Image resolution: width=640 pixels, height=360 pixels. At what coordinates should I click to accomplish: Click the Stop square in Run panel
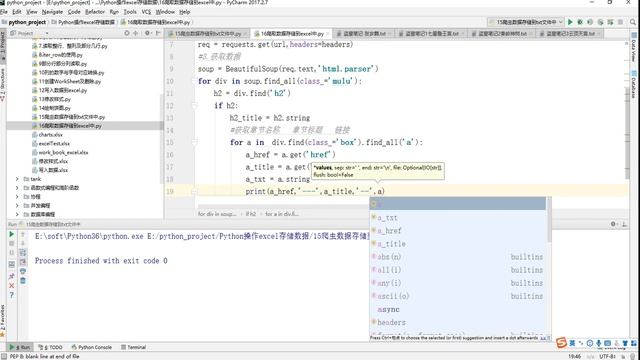[11, 243]
